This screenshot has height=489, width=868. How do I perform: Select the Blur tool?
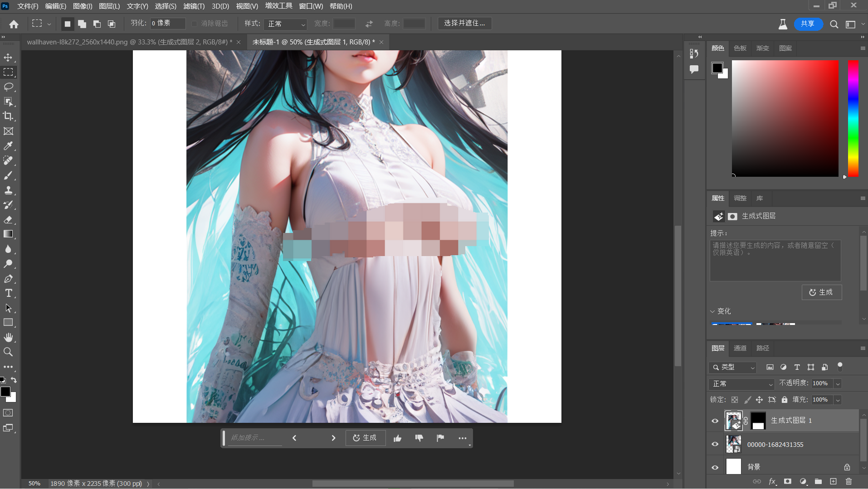pyautogui.click(x=8, y=249)
